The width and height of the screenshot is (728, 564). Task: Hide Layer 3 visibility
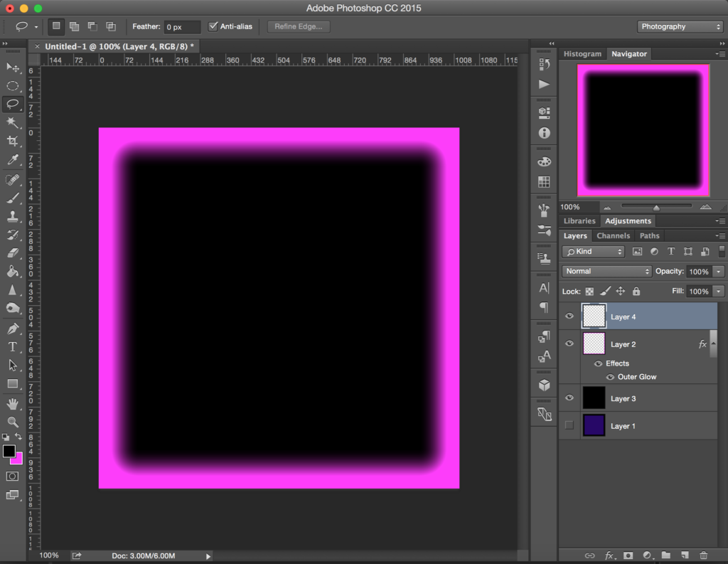[569, 398]
